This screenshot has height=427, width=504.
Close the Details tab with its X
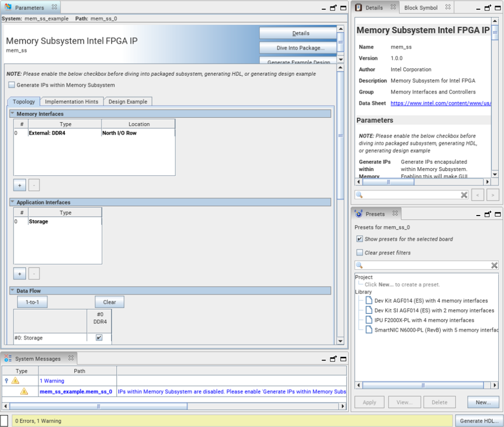(393, 7)
